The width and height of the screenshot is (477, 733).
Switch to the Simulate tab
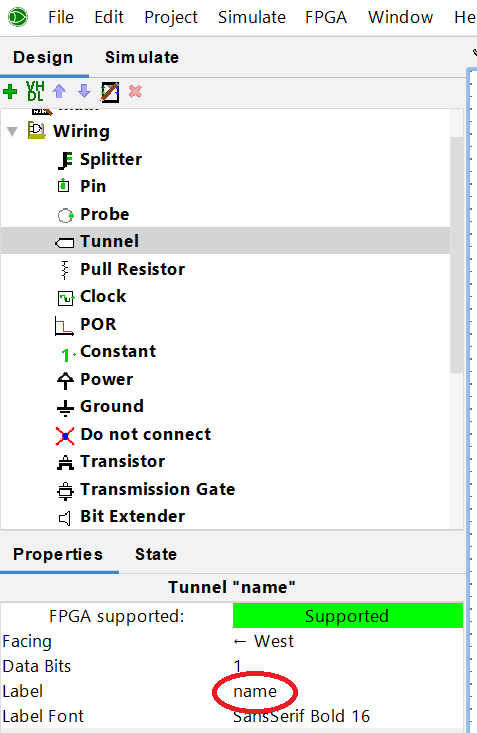tap(142, 57)
